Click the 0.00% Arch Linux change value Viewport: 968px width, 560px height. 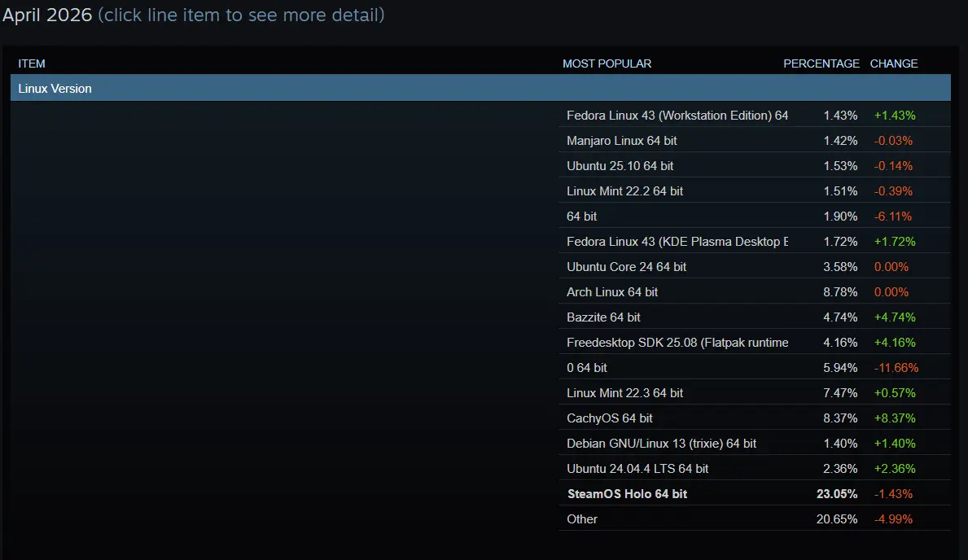click(891, 292)
